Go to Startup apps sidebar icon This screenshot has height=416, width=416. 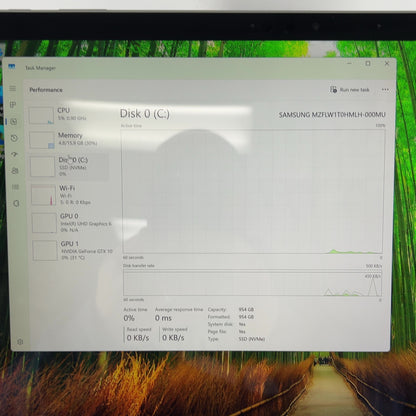coord(14,154)
